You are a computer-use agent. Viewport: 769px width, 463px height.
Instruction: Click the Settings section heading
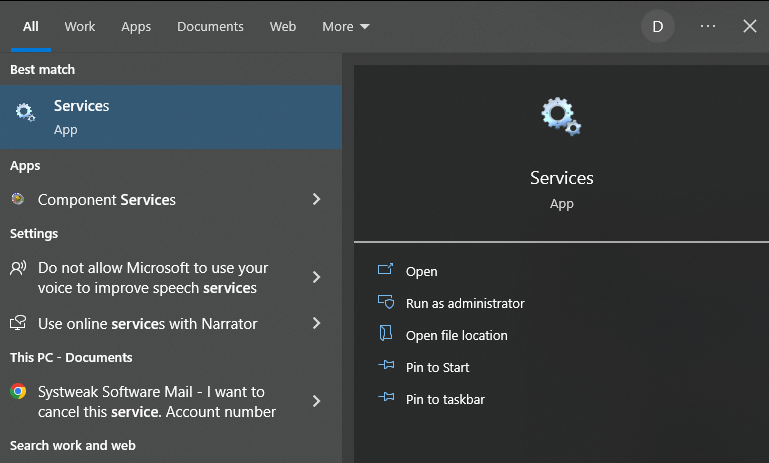34,233
